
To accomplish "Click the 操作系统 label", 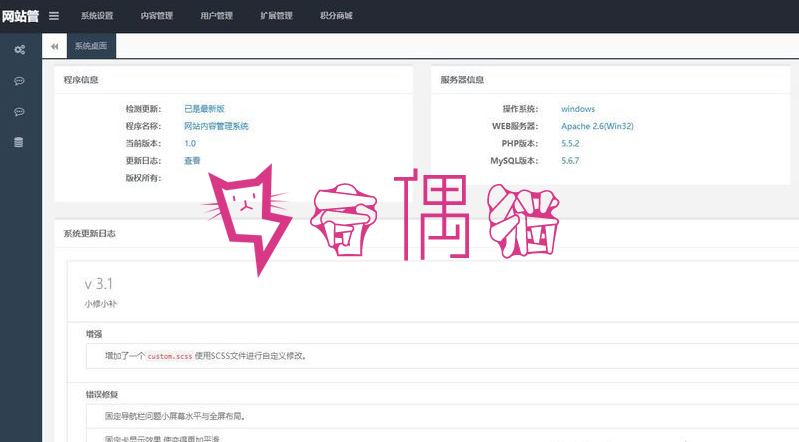I will pos(520,109).
